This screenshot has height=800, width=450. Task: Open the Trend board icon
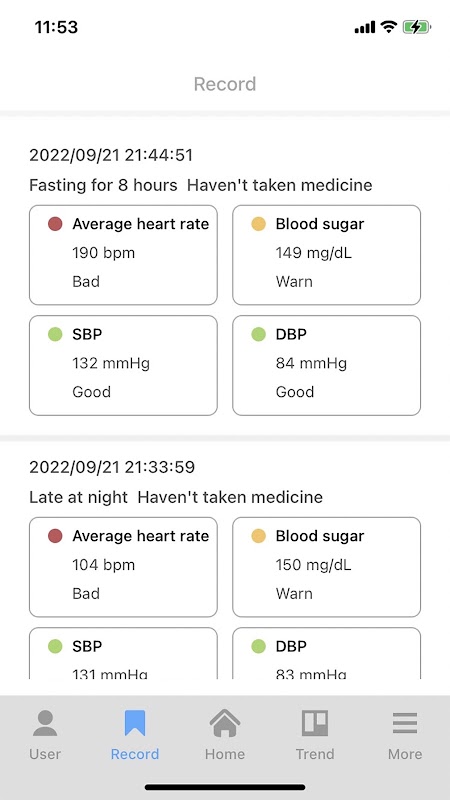click(315, 722)
